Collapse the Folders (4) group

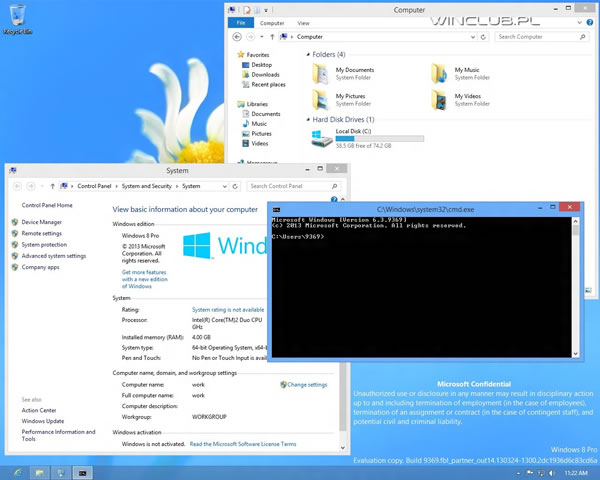point(308,55)
